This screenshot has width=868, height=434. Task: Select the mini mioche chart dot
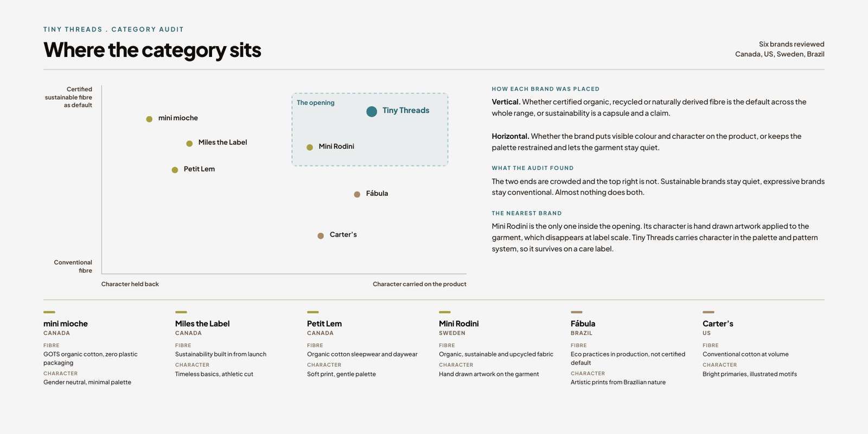[149, 119]
